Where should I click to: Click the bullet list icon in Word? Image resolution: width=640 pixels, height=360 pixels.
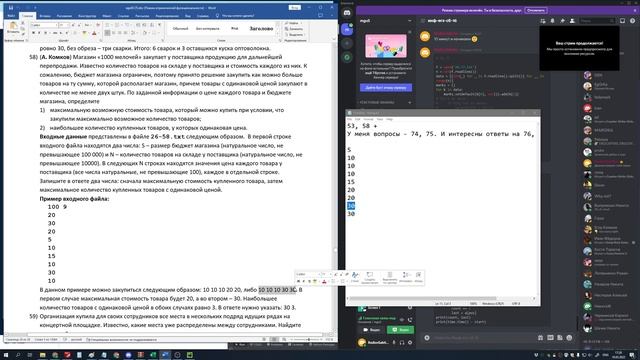click(x=108, y=25)
